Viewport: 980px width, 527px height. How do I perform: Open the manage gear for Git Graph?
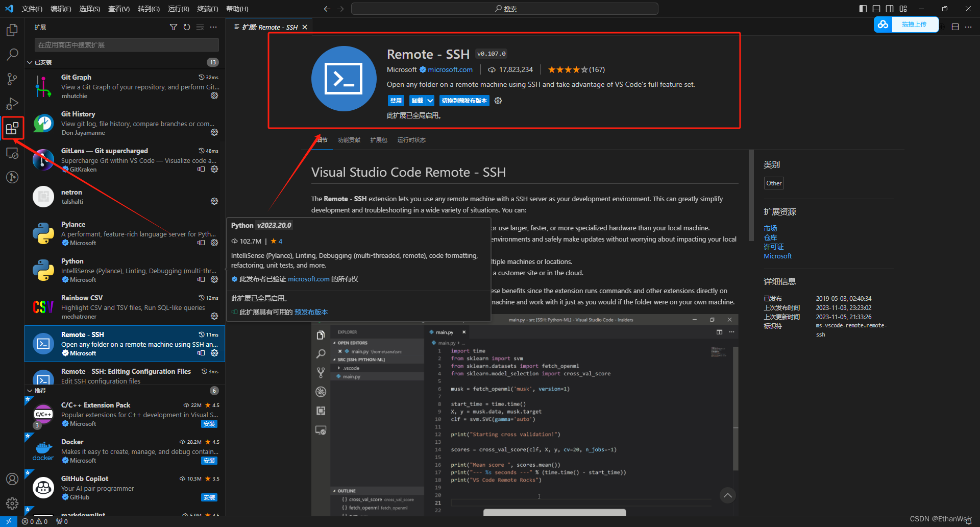tap(214, 95)
